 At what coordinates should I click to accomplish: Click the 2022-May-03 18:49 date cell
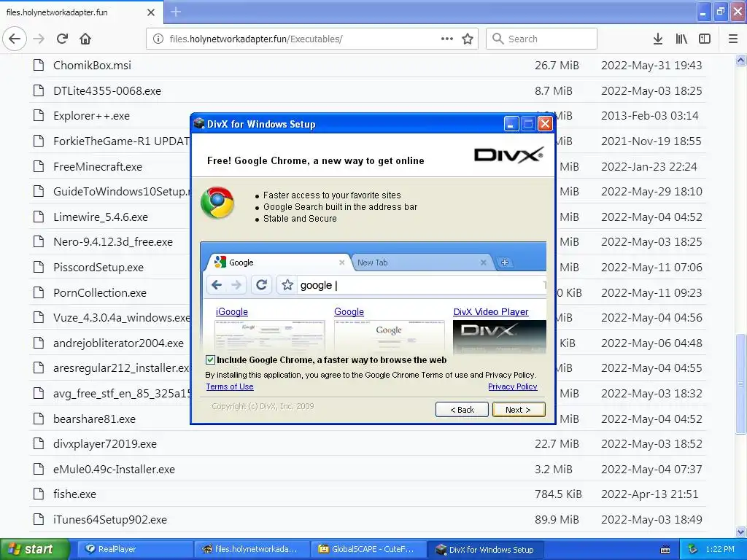[x=651, y=519]
